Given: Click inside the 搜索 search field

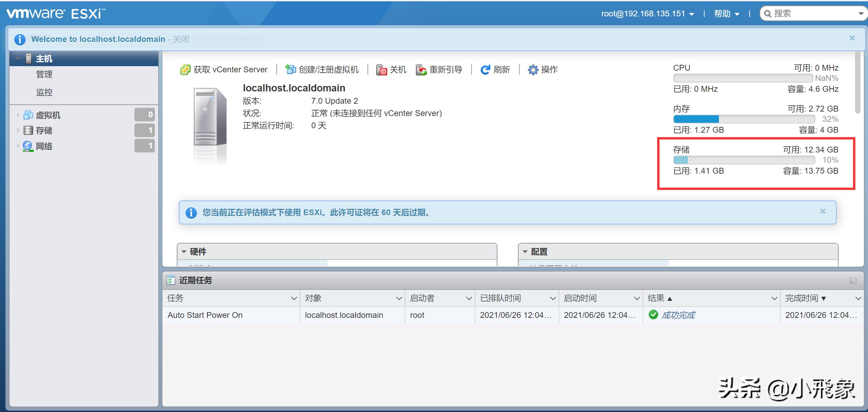Looking at the screenshot, I should pyautogui.click(x=812, y=13).
